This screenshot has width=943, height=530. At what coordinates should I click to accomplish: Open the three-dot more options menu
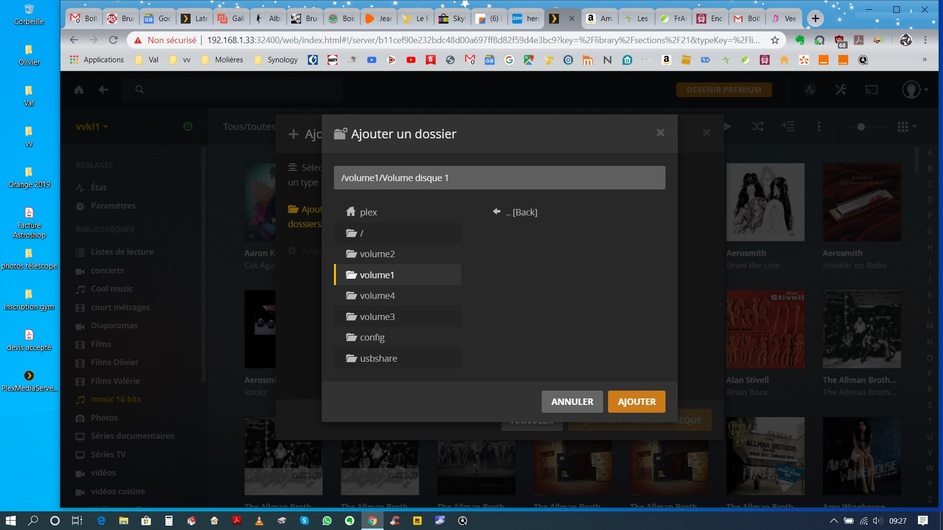point(819,126)
